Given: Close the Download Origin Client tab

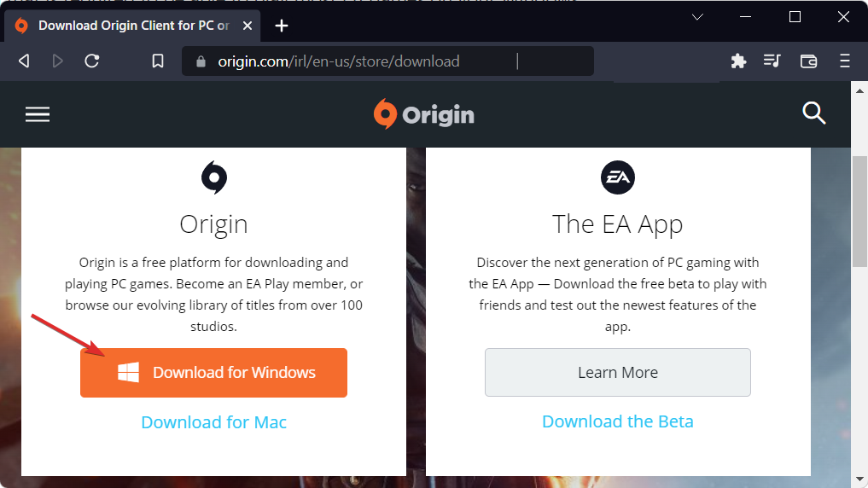Looking at the screenshot, I should pos(248,26).
